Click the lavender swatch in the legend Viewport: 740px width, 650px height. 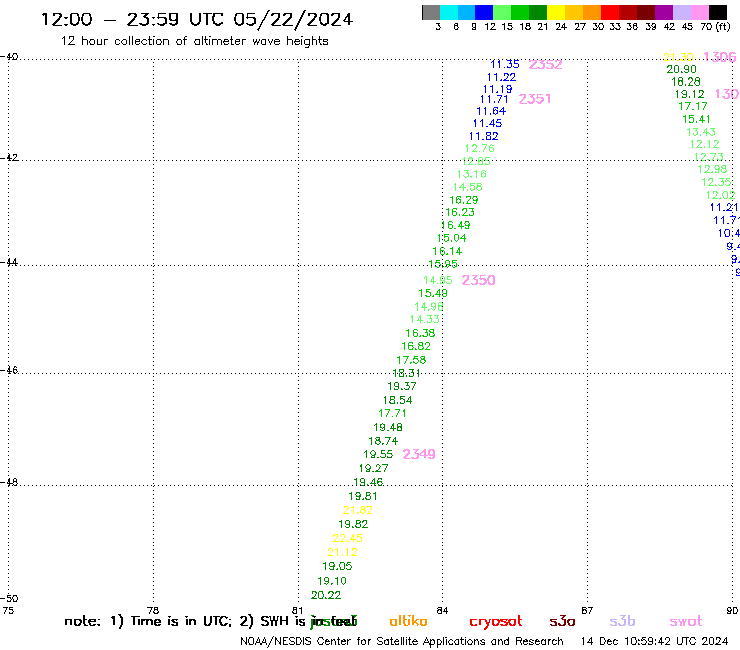681,12
